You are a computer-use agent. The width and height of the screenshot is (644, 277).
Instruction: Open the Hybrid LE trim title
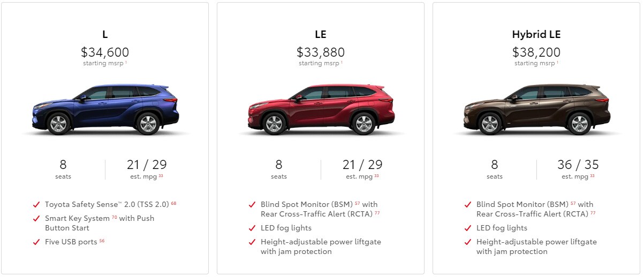tap(536, 35)
